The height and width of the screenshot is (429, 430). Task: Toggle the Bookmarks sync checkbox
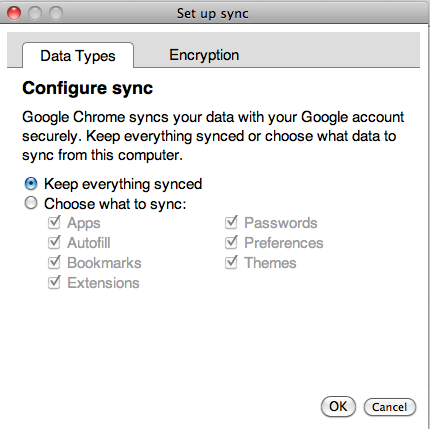[x=54, y=262]
